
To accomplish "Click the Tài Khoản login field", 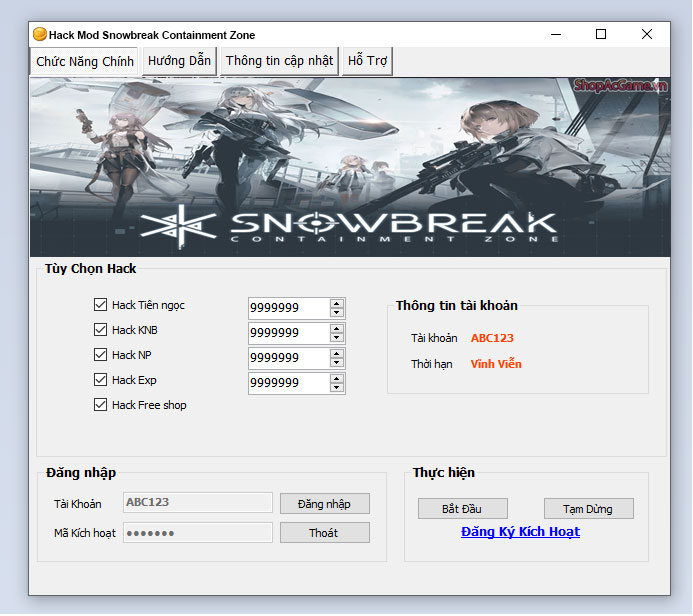I will [198, 502].
